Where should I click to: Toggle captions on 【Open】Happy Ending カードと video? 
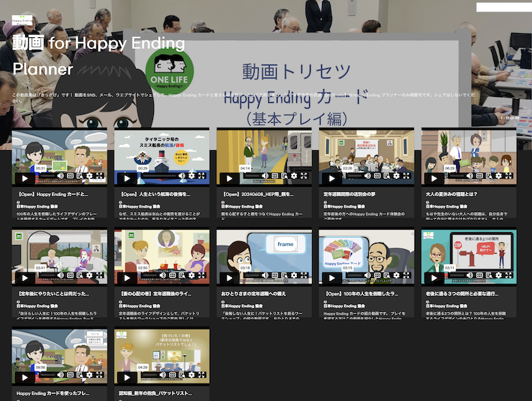pos(70,175)
